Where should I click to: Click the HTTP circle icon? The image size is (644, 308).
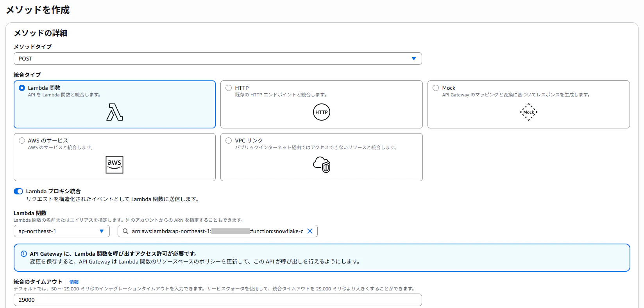coord(322,112)
